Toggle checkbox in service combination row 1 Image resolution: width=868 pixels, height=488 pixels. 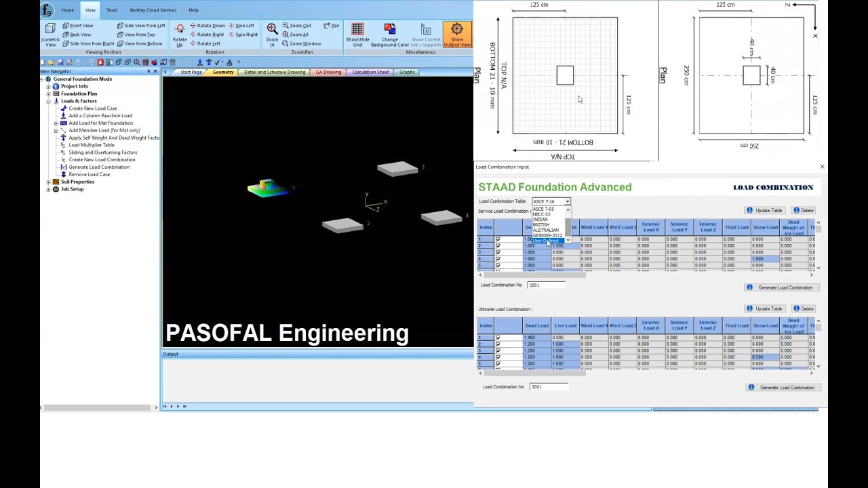click(x=498, y=239)
